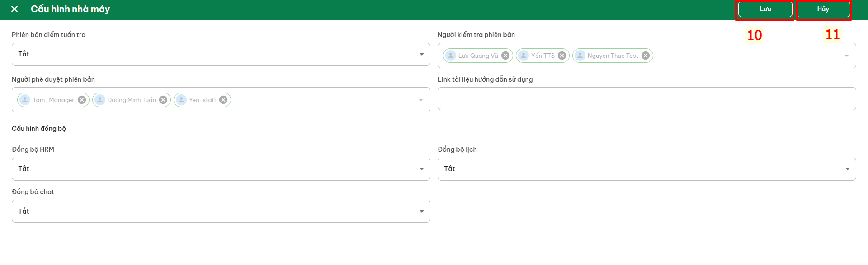Remove Dương Minh Tuấn chip
Screen dimensions: 868x265
[163, 100]
